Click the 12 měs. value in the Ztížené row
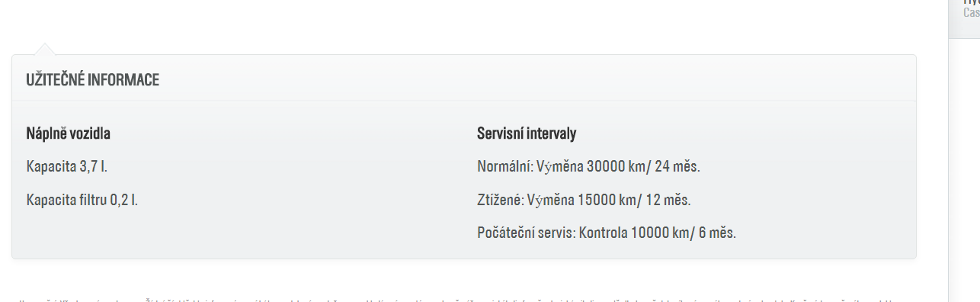The width and height of the screenshot is (980, 302). point(667,200)
